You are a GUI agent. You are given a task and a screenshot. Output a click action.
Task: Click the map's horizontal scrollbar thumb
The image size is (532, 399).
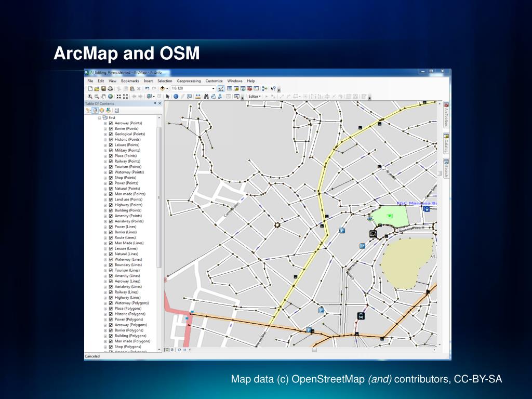[314, 350]
